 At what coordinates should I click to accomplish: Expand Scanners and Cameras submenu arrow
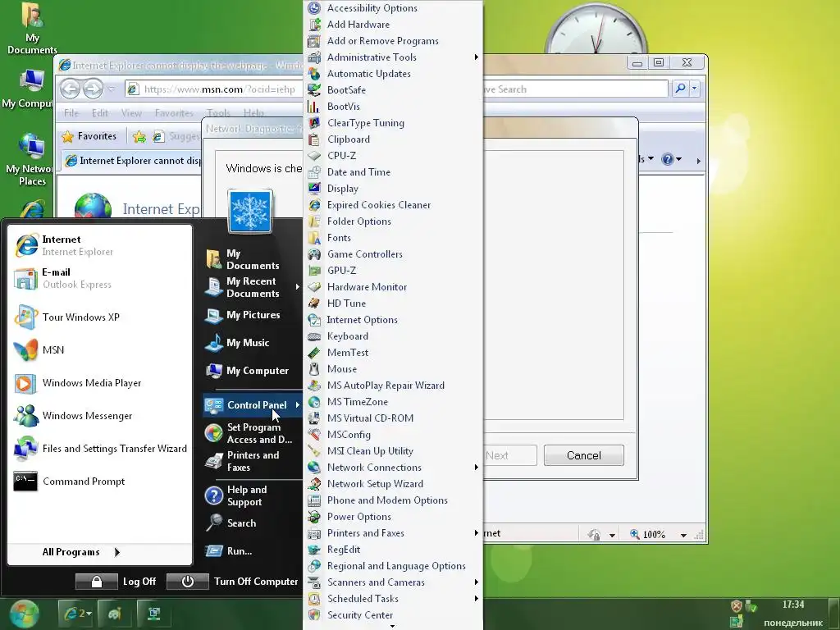tap(477, 582)
